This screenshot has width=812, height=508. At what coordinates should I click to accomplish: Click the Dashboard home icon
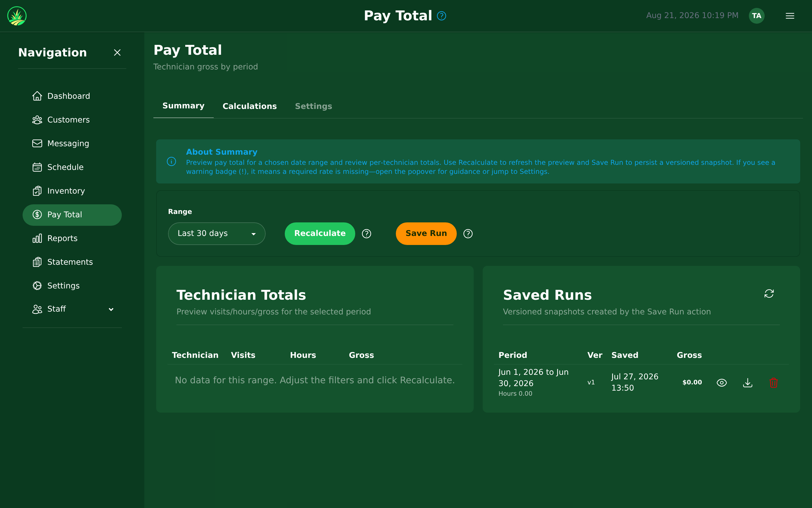pos(37,96)
